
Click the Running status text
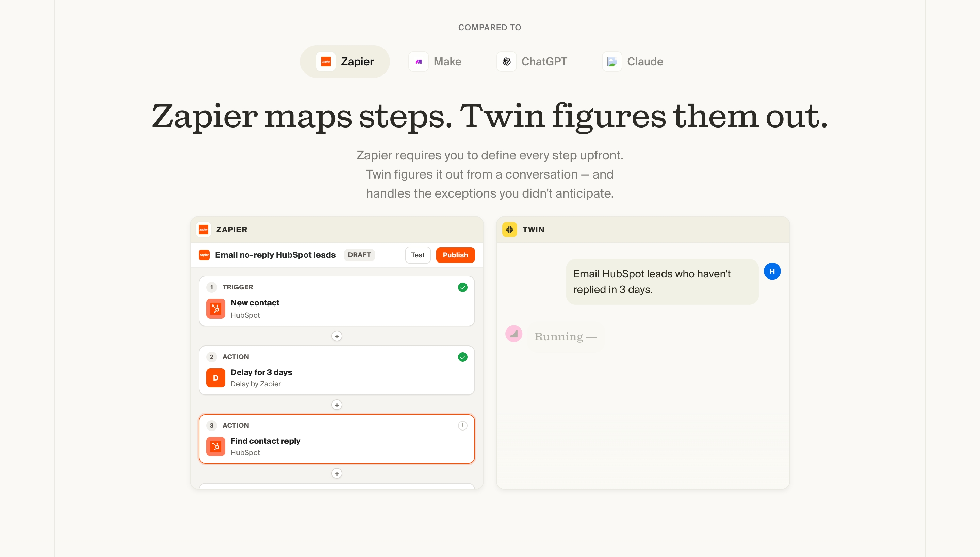click(566, 337)
